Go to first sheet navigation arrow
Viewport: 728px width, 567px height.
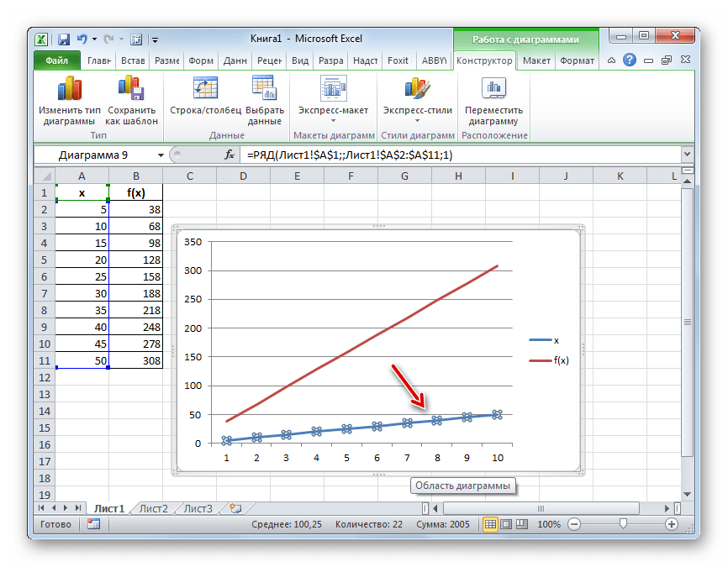41,508
